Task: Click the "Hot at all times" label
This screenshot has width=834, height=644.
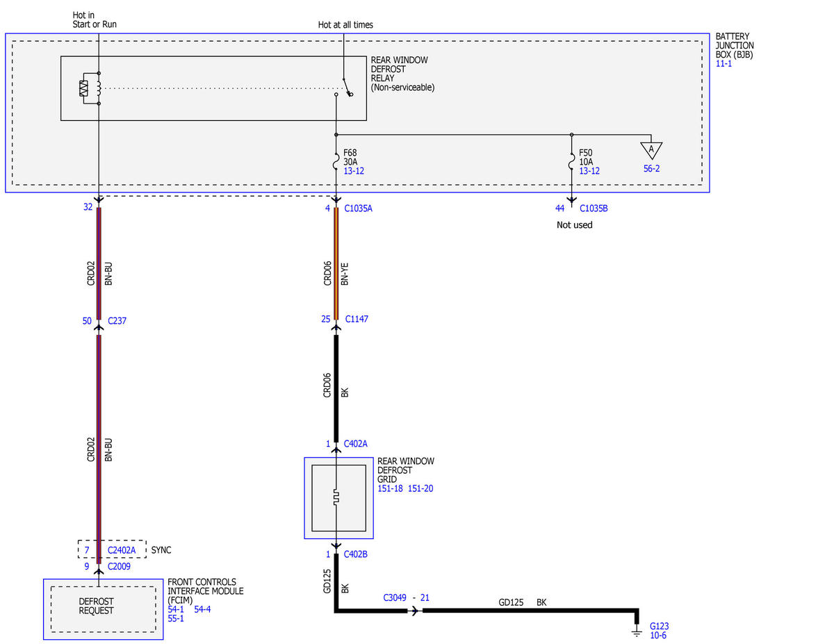Action: [x=345, y=25]
